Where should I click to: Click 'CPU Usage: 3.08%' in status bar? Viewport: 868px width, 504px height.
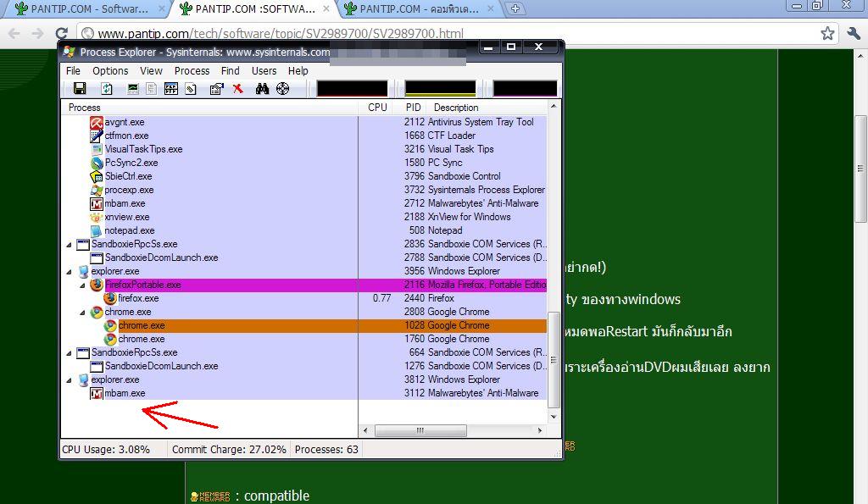click(x=106, y=450)
